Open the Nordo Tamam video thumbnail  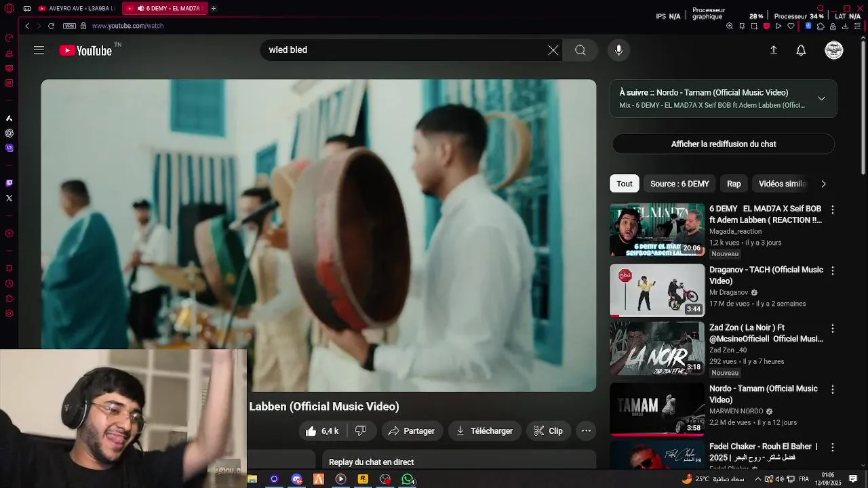point(657,409)
